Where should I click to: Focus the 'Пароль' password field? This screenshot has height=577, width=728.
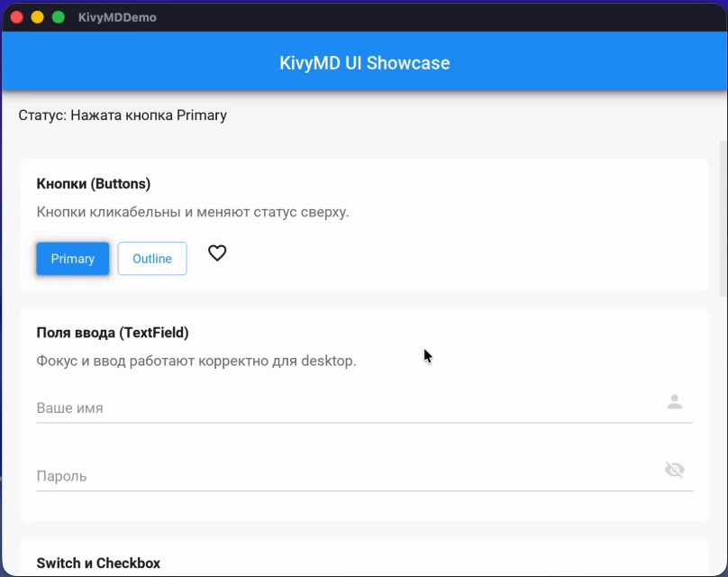click(x=342, y=476)
